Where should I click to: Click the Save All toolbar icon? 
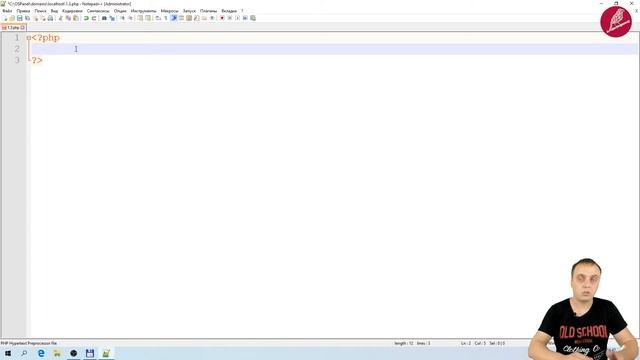pyautogui.click(x=27, y=18)
